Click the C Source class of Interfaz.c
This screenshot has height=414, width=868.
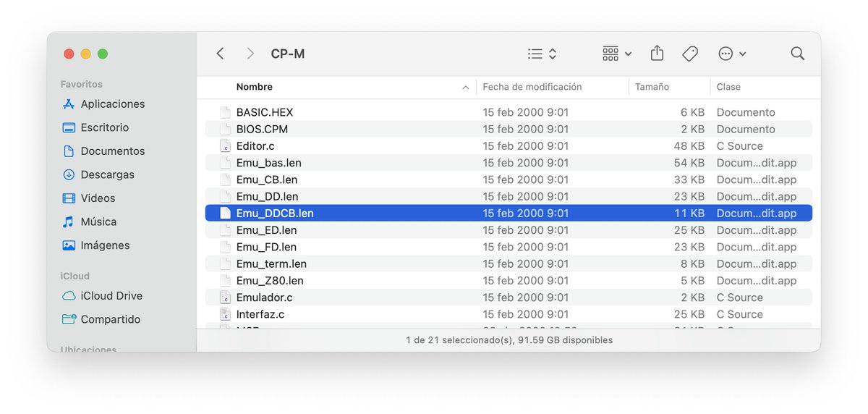pos(740,314)
